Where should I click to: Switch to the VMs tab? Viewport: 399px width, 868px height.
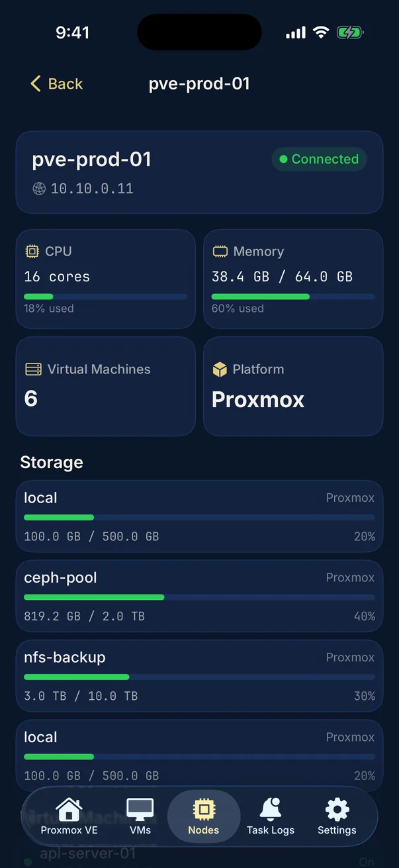[140, 816]
